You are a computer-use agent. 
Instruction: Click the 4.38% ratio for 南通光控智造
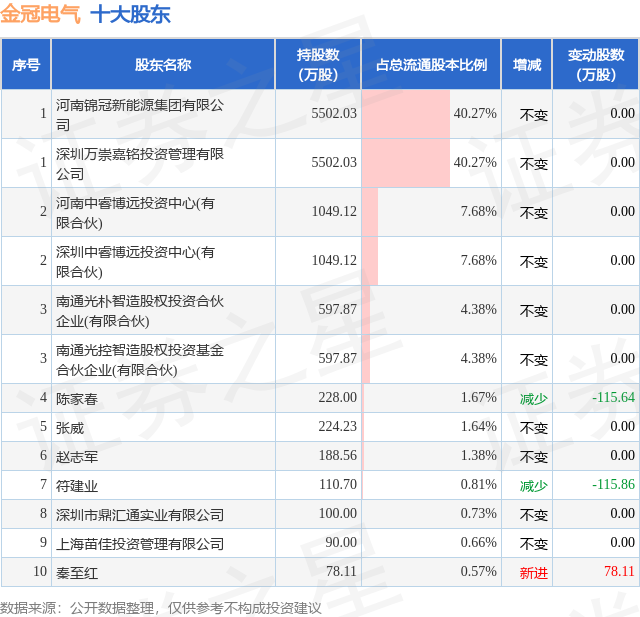point(478,358)
